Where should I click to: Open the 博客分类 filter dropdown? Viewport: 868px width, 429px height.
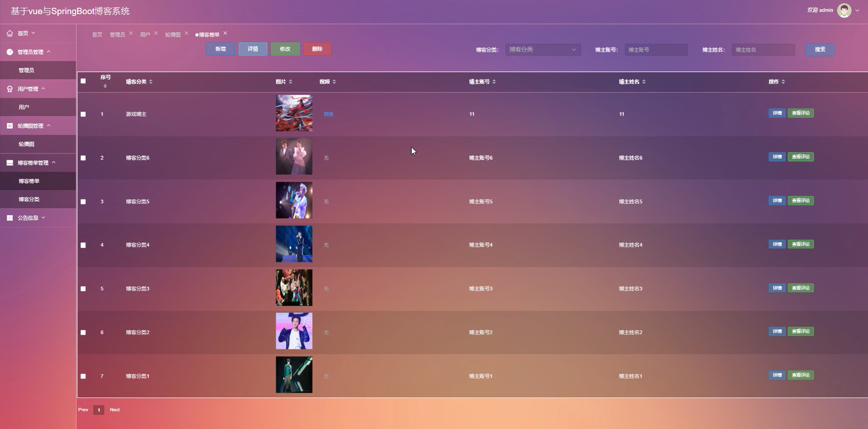pyautogui.click(x=543, y=49)
